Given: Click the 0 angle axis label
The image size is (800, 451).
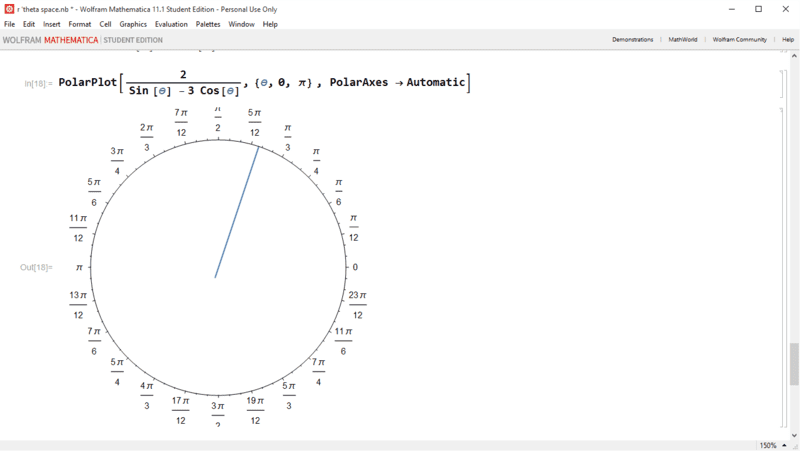Looking at the screenshot, I should [x=355, y=267].
